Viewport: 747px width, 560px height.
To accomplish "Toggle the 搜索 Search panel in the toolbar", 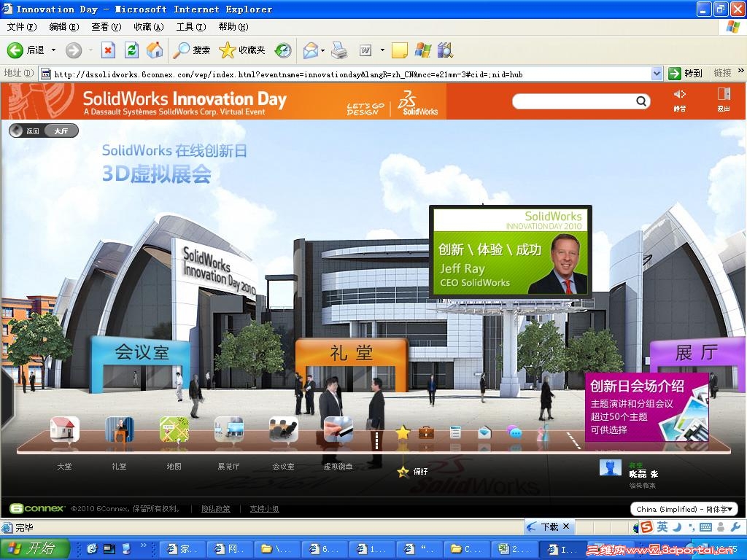I will (x=191, y=50).
